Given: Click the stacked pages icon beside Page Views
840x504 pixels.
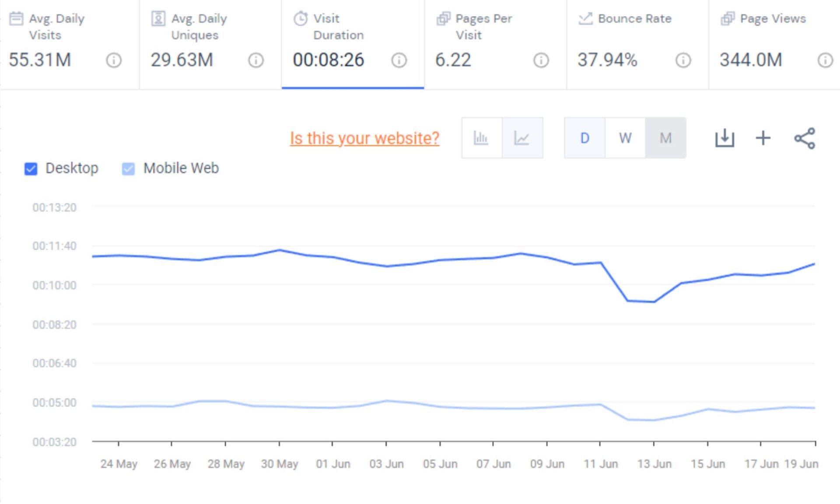Looking at the screenshot, I should [728, 18].
